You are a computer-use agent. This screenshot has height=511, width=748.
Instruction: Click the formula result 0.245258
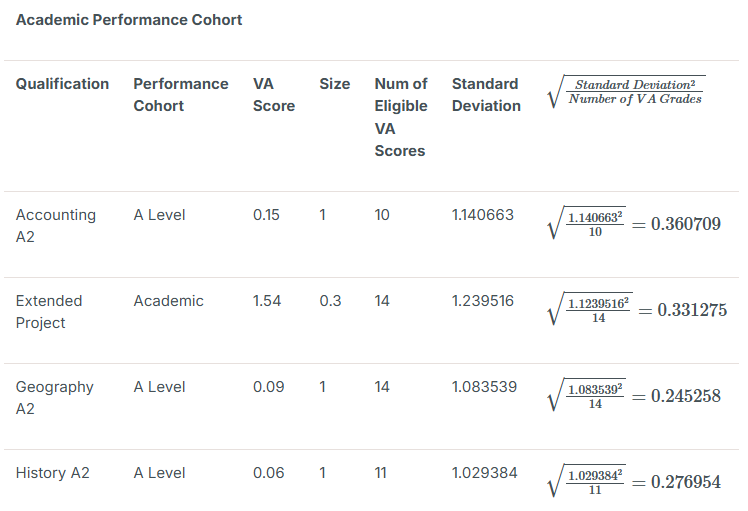685,396
